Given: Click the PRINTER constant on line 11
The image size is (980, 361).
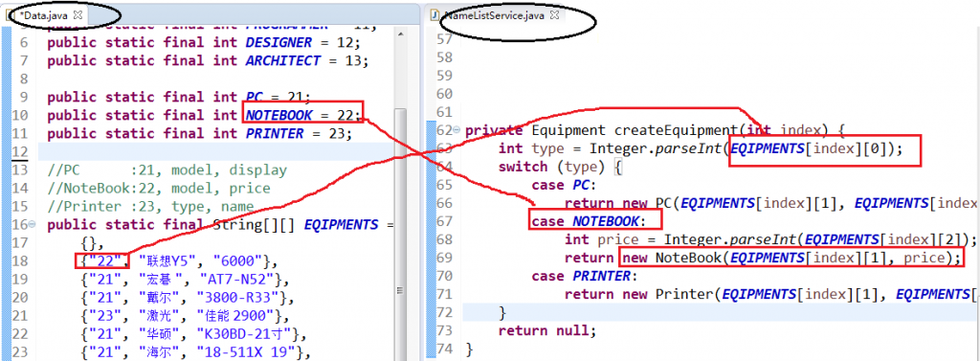Looking at the screenshot, I should 275,133.
